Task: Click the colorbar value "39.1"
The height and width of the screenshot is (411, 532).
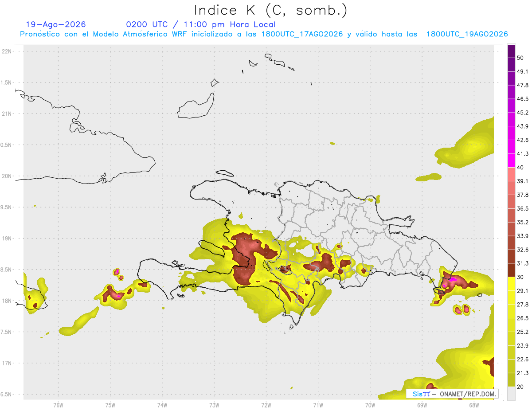Action: pos(523,181)
